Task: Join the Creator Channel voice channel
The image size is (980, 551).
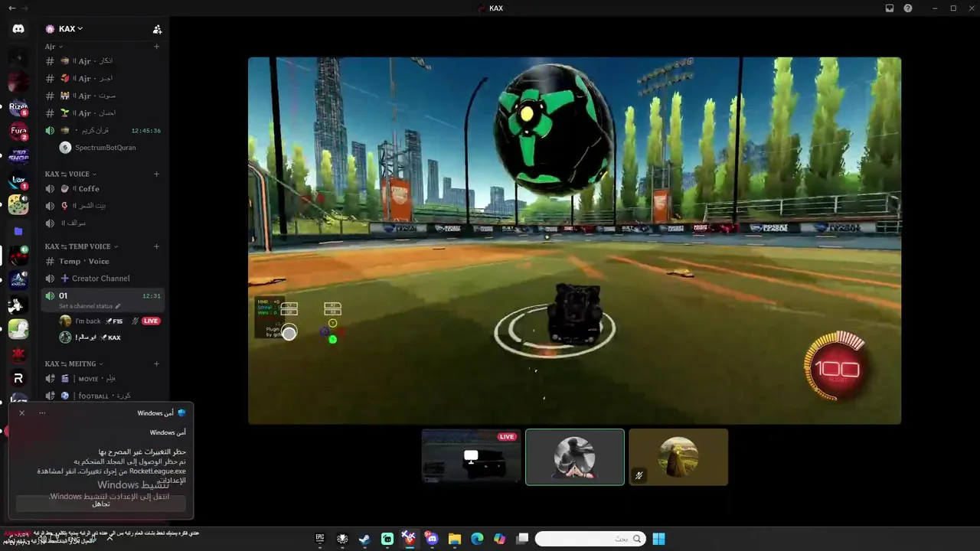Action: [x=103, y=279]
